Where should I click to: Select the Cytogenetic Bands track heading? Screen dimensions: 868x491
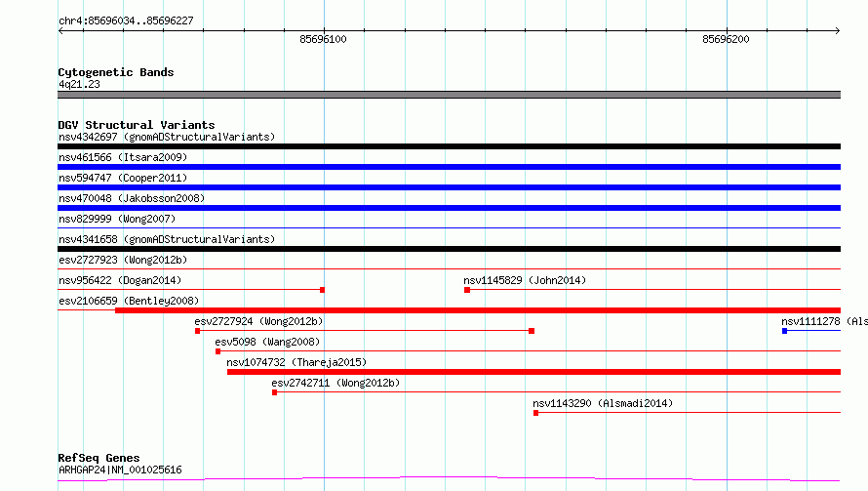(x=116, y=72)
